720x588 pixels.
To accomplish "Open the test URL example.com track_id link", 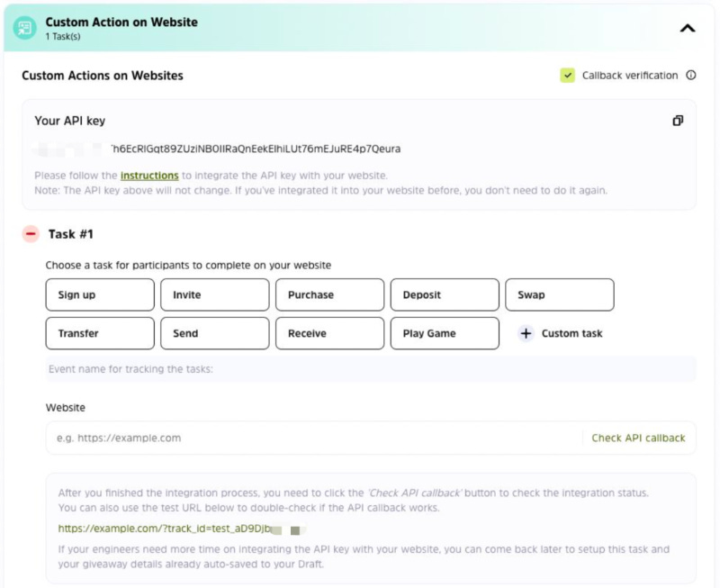I will 182,529.
